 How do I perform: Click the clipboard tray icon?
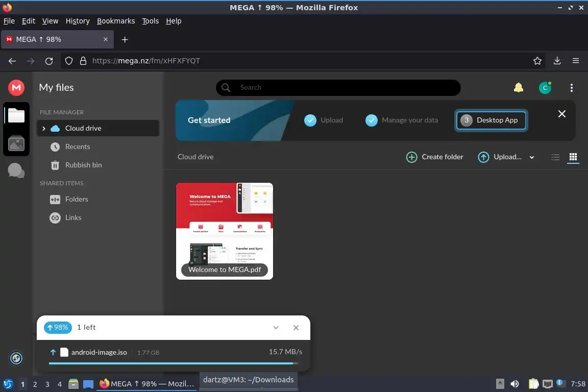pyautogui.click(x=533, y=384)
